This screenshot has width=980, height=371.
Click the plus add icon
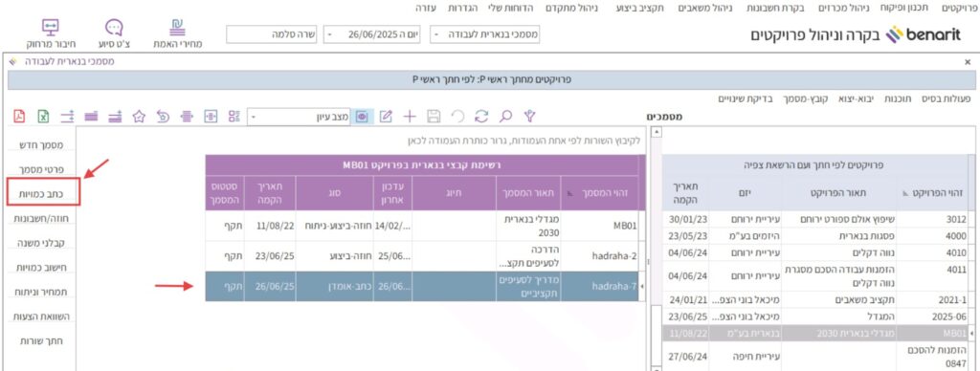(410, 116)
